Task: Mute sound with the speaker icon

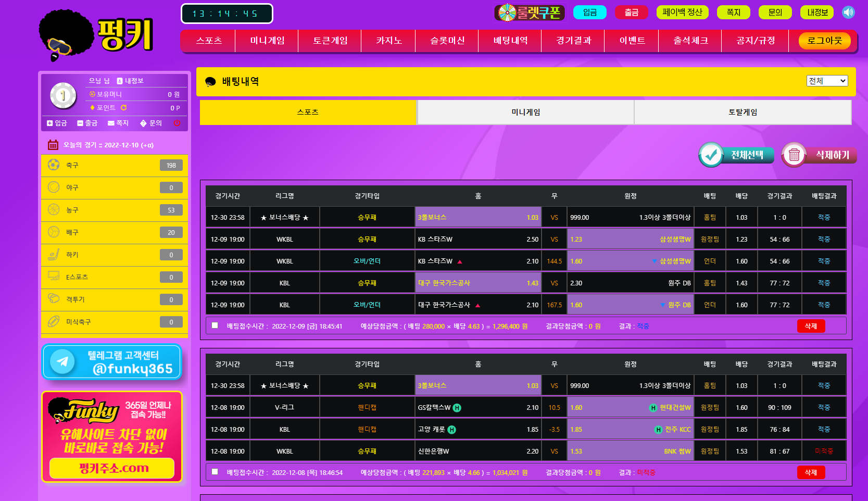Action: pos(848,12)
